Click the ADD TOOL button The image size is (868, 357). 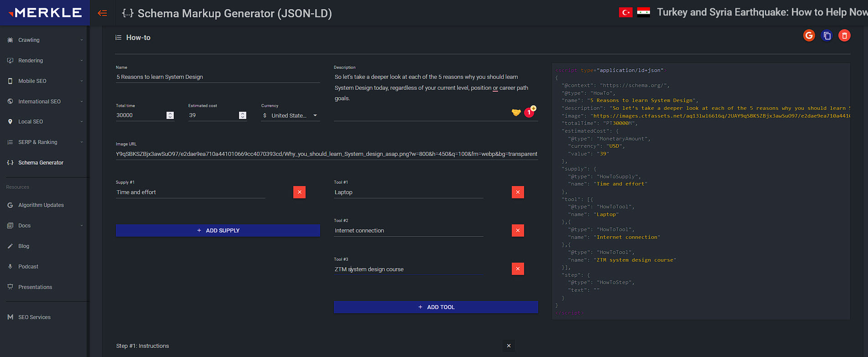tap(436, 307)
